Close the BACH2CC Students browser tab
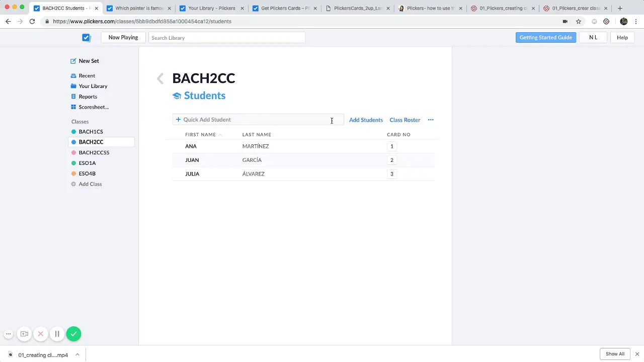Screen dimensions: 644x362 click(x=97, y=8)
